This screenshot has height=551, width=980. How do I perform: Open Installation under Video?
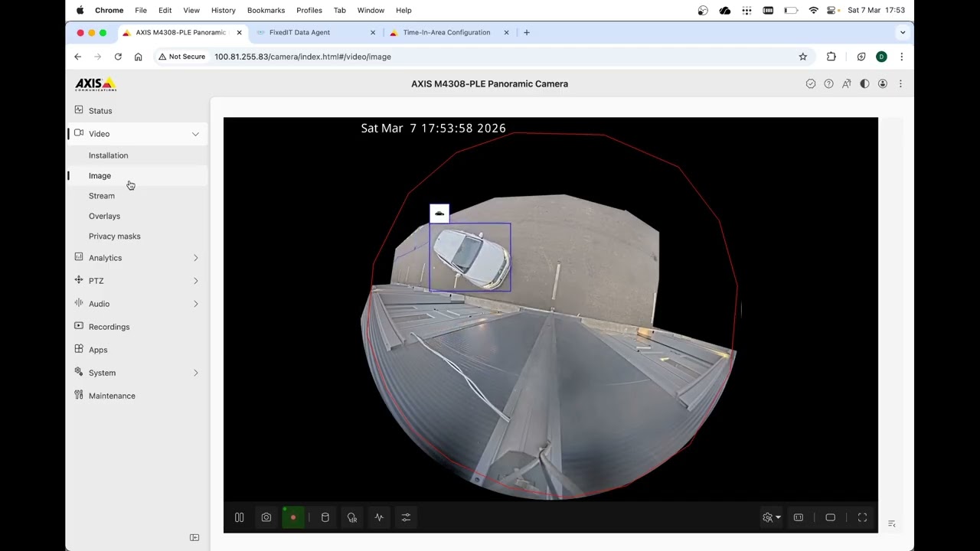[x=108, y=155]
